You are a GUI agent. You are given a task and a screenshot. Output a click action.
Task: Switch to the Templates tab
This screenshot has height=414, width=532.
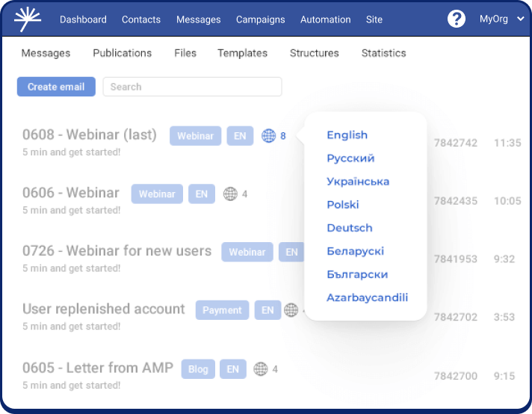(242, 53)
